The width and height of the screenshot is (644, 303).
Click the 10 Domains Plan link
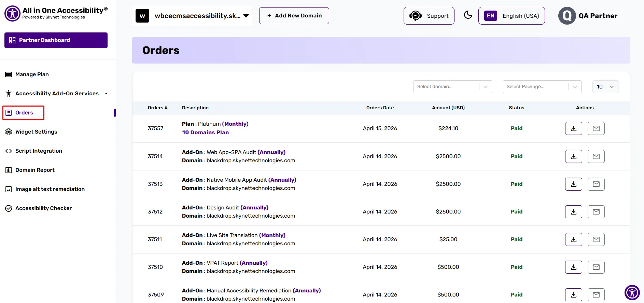click(x=206, y=133)
